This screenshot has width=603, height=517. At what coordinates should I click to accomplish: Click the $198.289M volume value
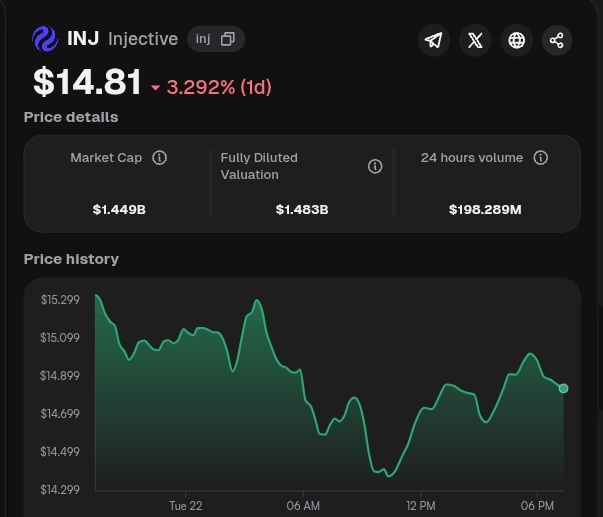point(485,210)
